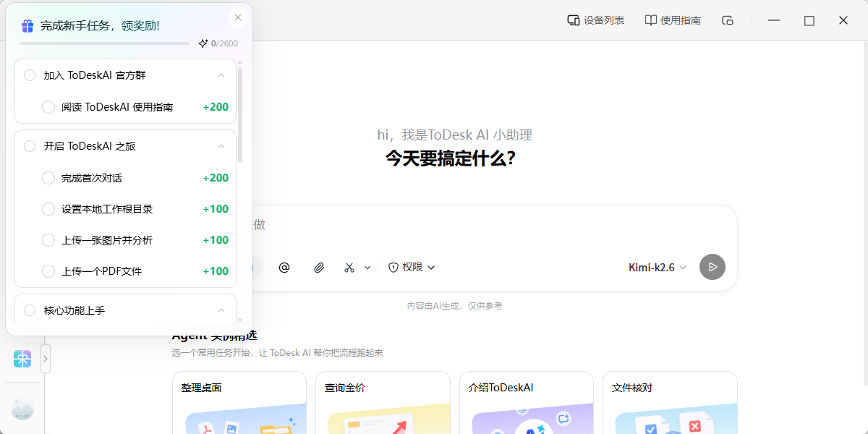Collapse the 核心功能上手 section
This screenshot has width=868, height=434.
(221, 310)
